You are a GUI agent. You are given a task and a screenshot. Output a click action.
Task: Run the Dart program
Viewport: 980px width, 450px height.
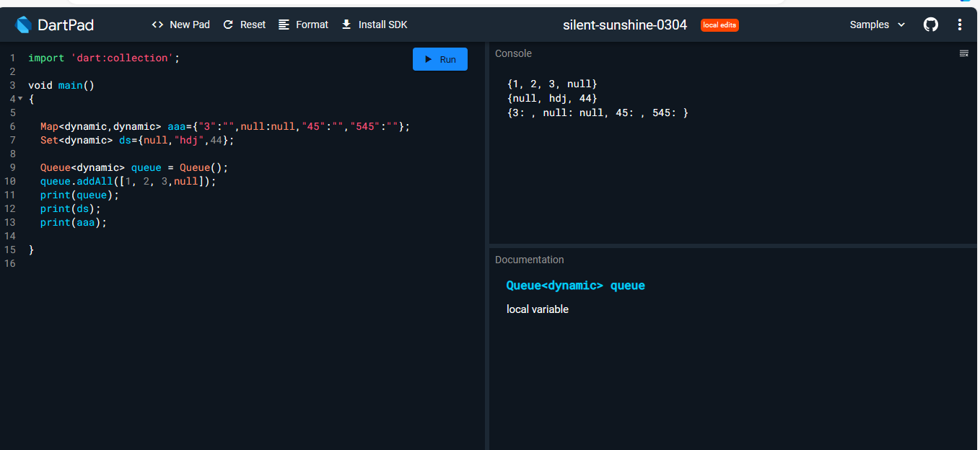coord(439,58)
